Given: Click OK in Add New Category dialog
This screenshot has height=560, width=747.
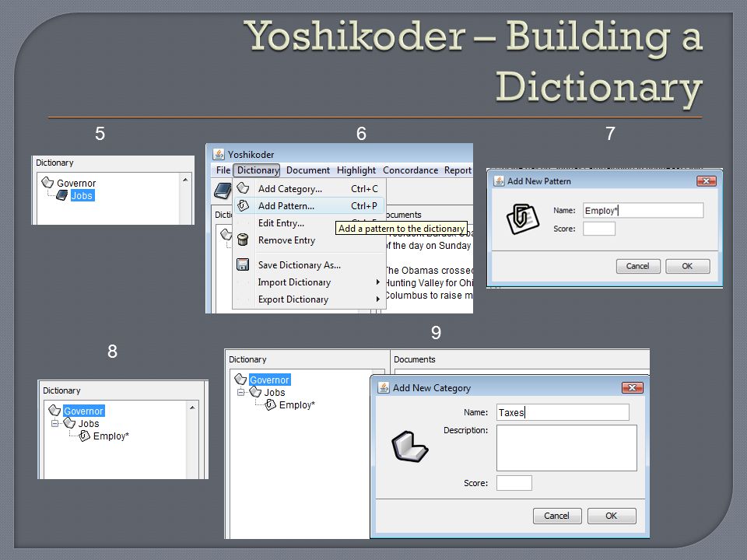Looking at the screenshot, I should (x=612, y=516).
